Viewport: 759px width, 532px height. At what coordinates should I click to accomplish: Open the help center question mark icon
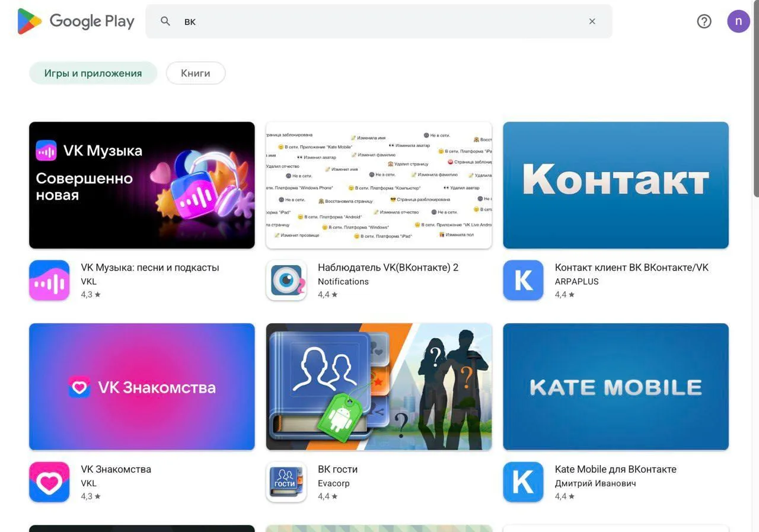(x=704, y=21)
